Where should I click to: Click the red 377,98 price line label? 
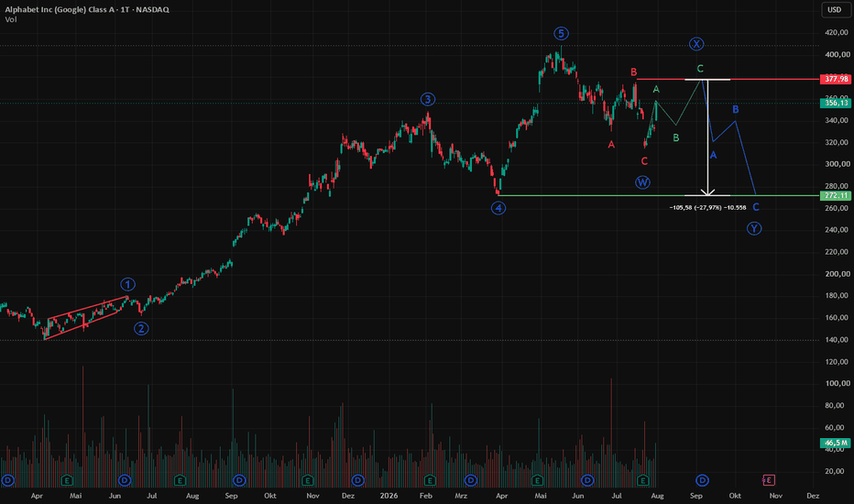(x=836, y=80)
